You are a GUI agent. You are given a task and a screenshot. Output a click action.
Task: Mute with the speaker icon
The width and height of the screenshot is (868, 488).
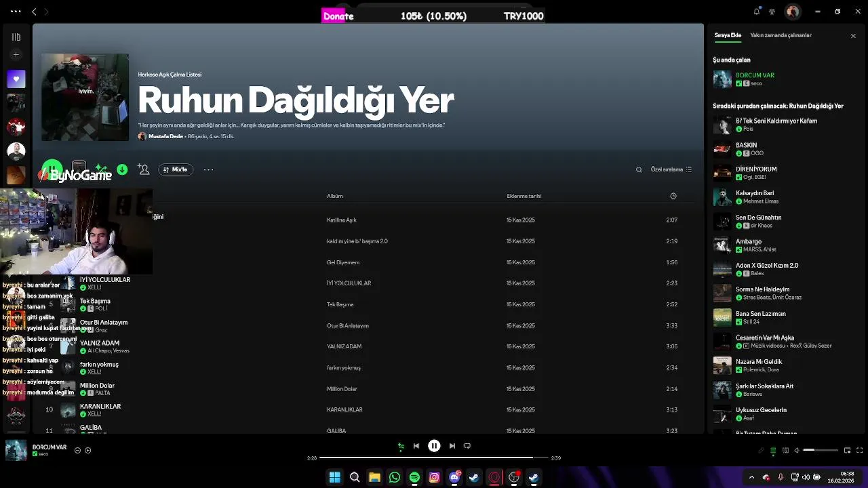797,450
